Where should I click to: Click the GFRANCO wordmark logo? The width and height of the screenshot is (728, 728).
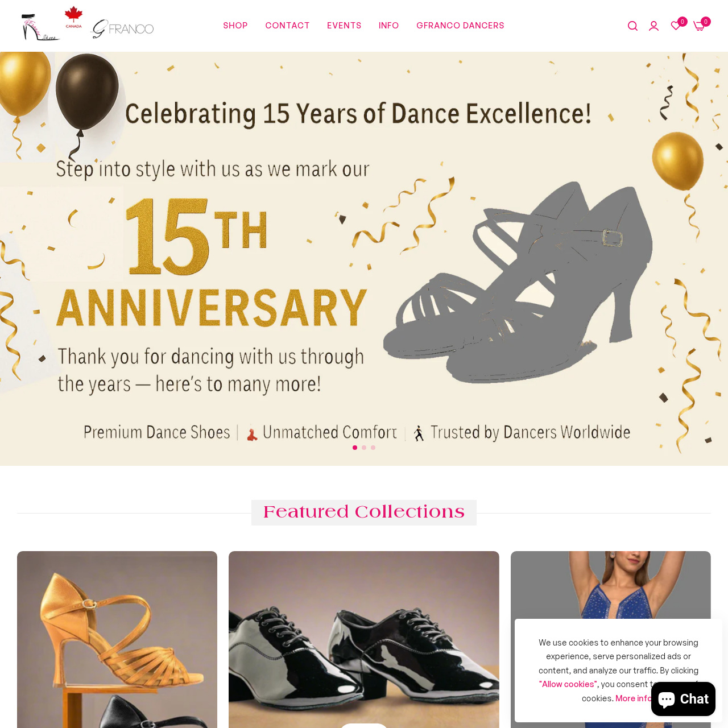(123, 28)
